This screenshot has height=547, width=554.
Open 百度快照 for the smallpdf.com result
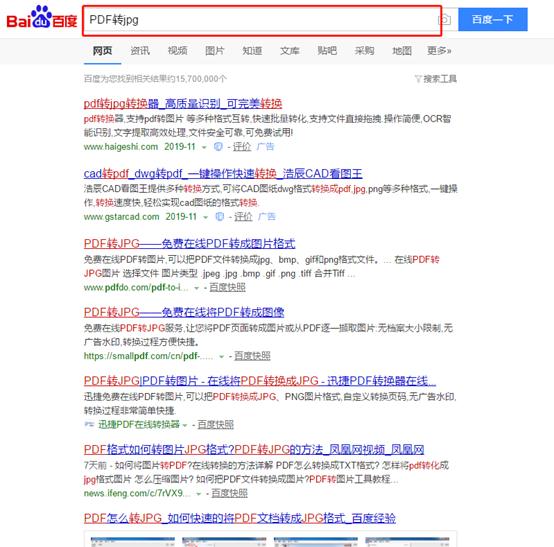252,356
